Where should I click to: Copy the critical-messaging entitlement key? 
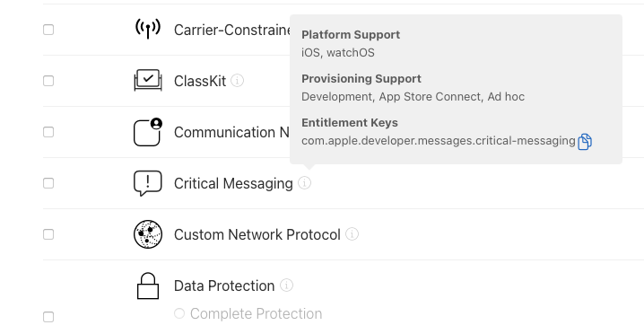point(585,142)
